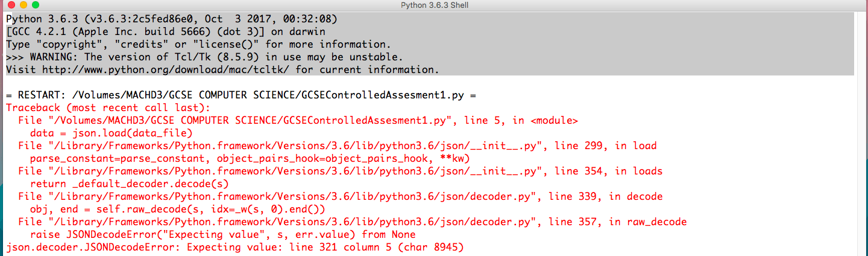Image resolution: width=868 pixels, height=256 pixels.
Task: Click the decoder.py line 357 raw_decode entry
Action: click(x=352, y=222)
